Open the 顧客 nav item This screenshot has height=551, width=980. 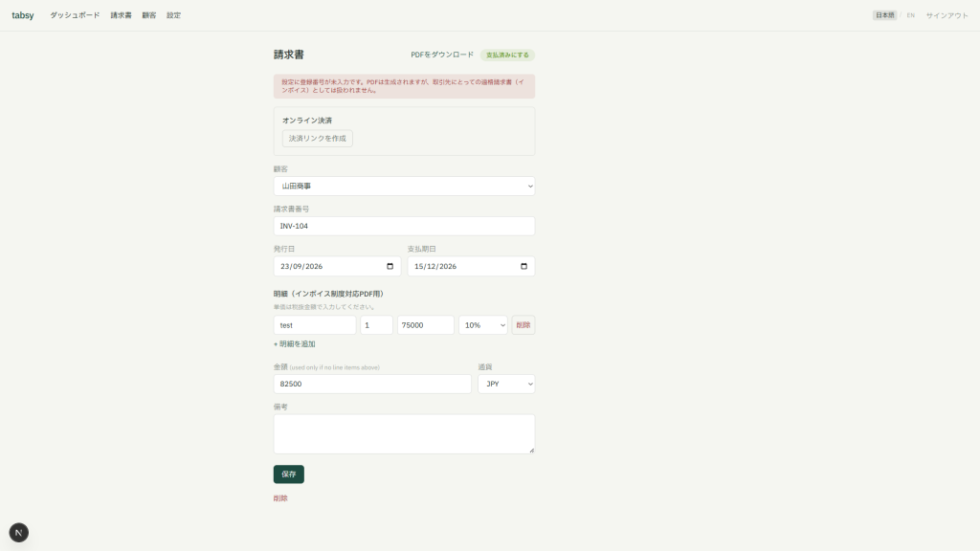pos(148,15)
